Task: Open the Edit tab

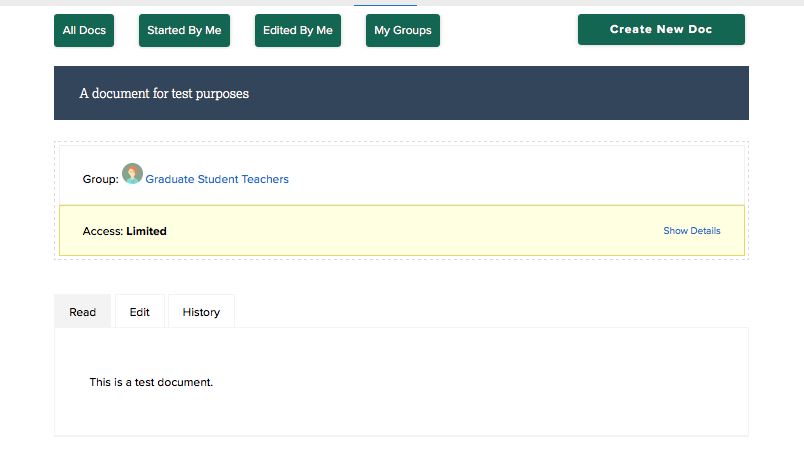Action: (139, 312)
